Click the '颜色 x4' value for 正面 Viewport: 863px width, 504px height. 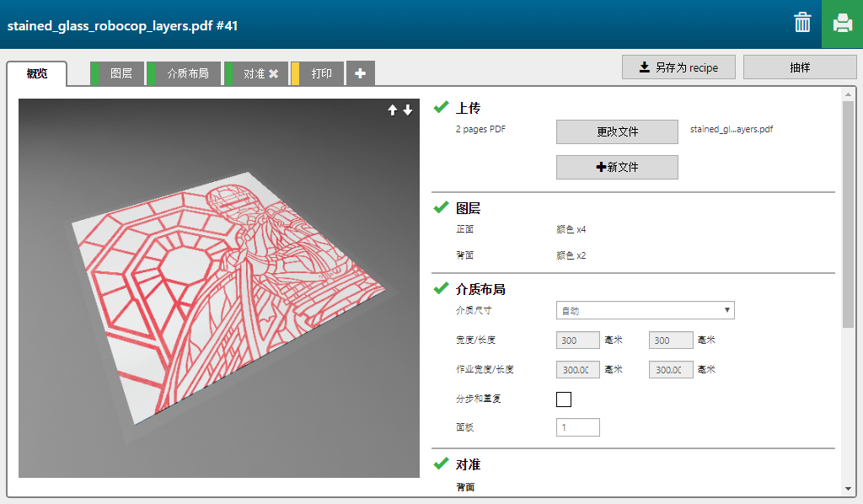571,229
